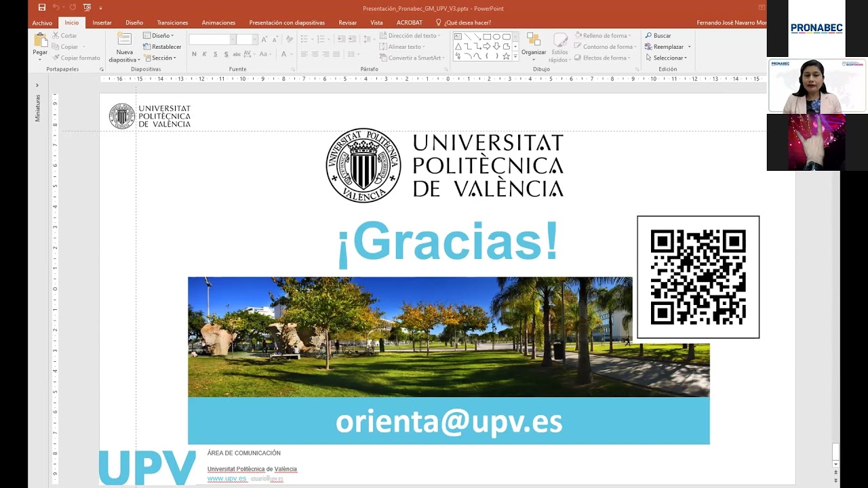This screenshot has height=488, width=868.
Task: Click Restablecer slide button
Action: coord(162,47)
